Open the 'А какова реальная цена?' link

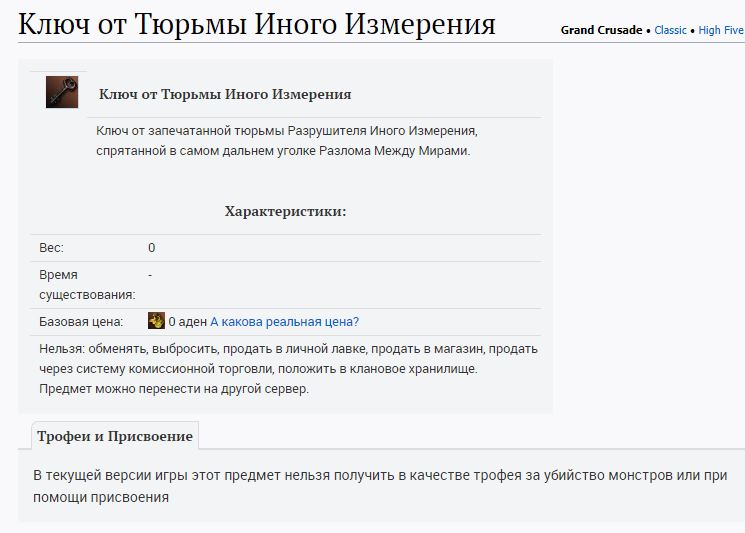(x=284, y=322)
